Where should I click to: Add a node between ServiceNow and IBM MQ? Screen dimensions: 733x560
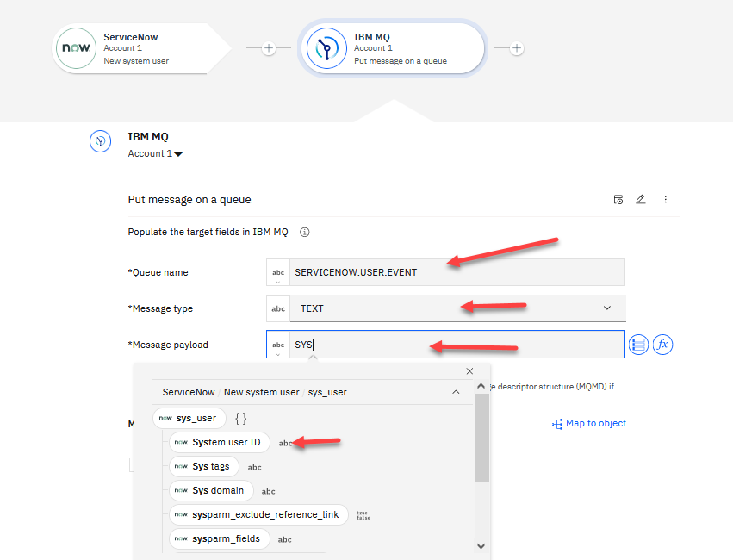point(269,48)
